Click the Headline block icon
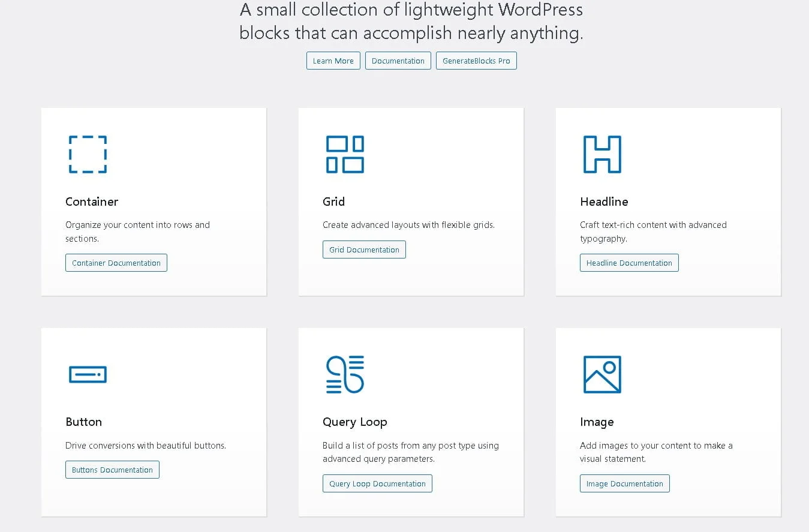Screen dimensions: 809x532 coord(602,154)
